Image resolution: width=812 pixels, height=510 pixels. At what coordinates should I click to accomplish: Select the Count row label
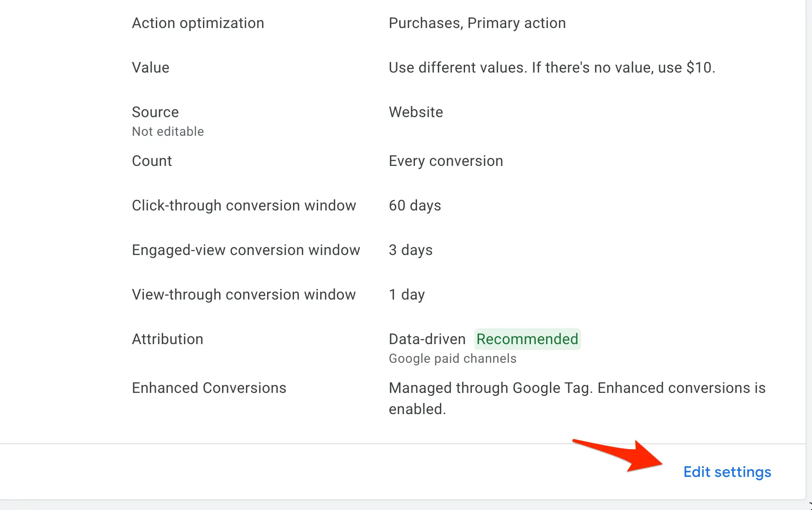click(x=152, y=161)
